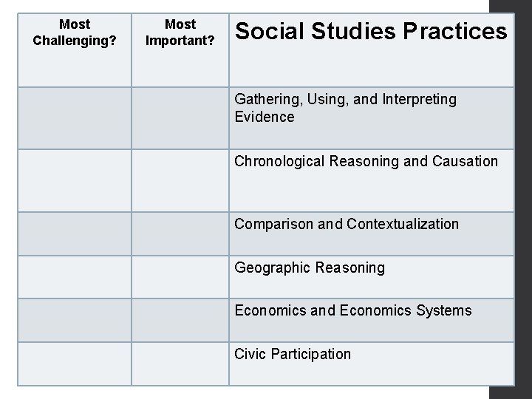Screen dimensions: 532x399
Task: Select Most Important cell for Geographic Reasoning
Action: click(180, 277)
